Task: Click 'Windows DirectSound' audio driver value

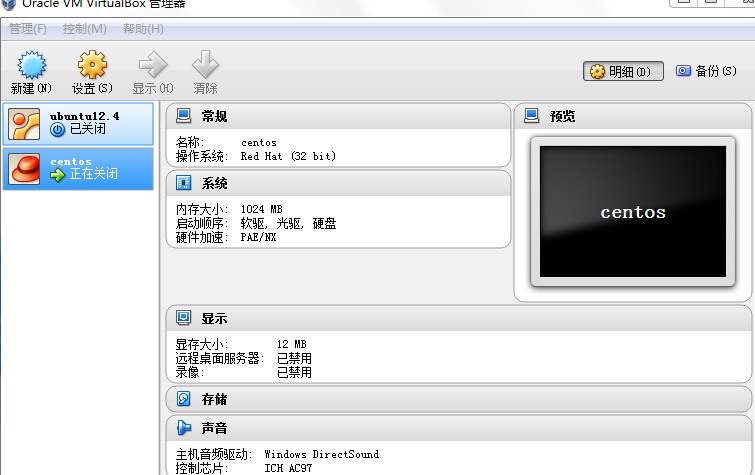Action: click(x=322, y=454)
